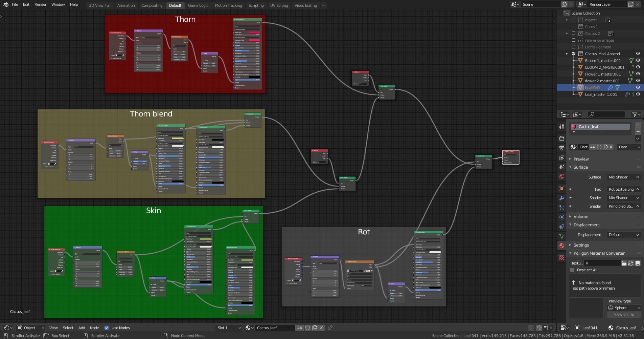This screenshot has height=339, width=644.
Task: Click the World properties globe icon
Action: click(x=562, y=176)
